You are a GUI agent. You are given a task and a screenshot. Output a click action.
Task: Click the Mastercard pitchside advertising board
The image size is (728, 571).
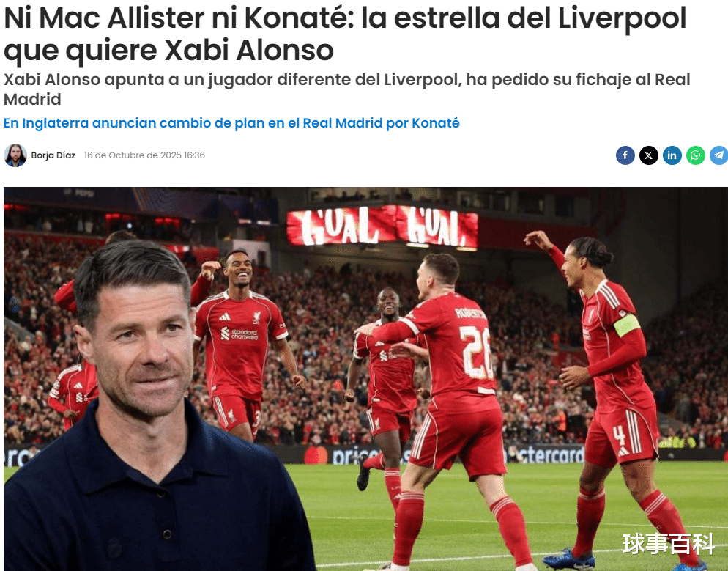click(x=546, y=454)
